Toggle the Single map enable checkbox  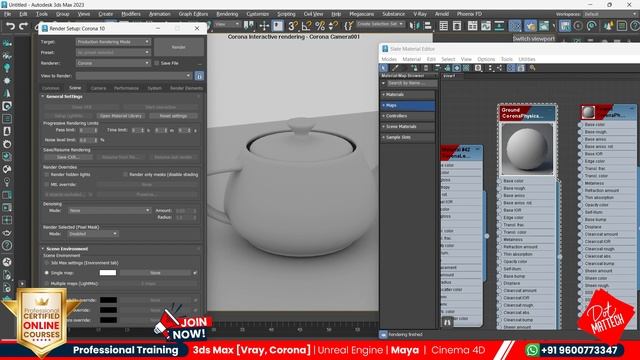[x=195, y=273]
